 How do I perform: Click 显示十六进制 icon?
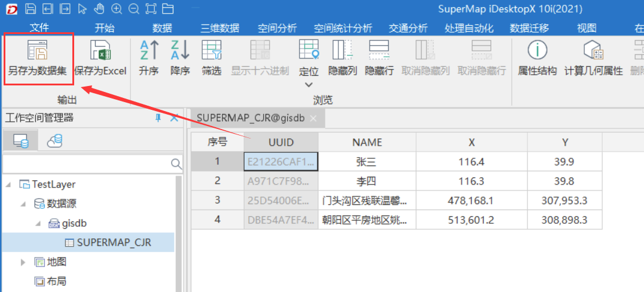pos(260,50)
